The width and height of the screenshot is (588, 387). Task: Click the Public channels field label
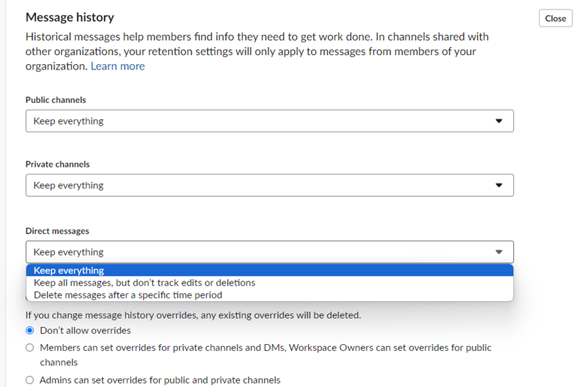click(56, 100)
